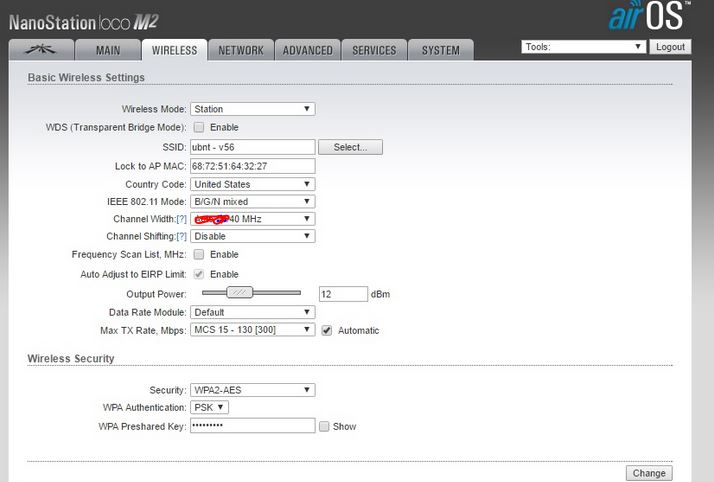Uncheck the Automatic TX rate checkbox
The image size is (714, 482).
326,330
